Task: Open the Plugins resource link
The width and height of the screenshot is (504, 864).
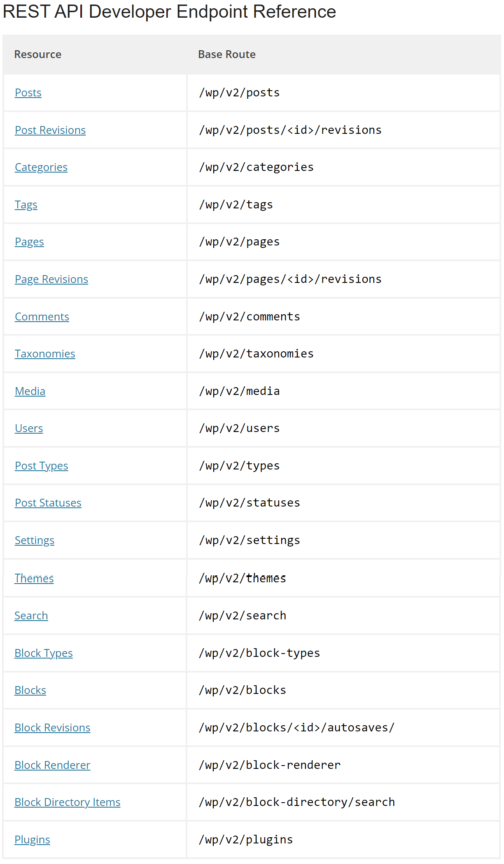Action: (x=32, y=840)
